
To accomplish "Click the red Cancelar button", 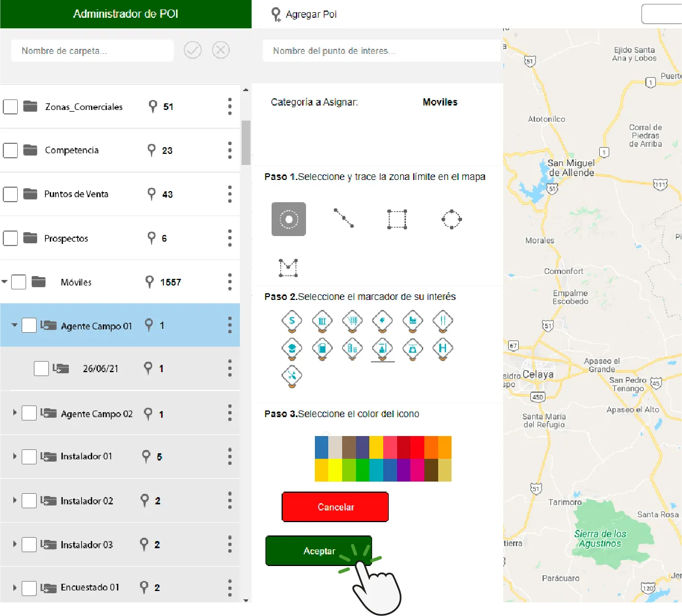I will point(335,507).
